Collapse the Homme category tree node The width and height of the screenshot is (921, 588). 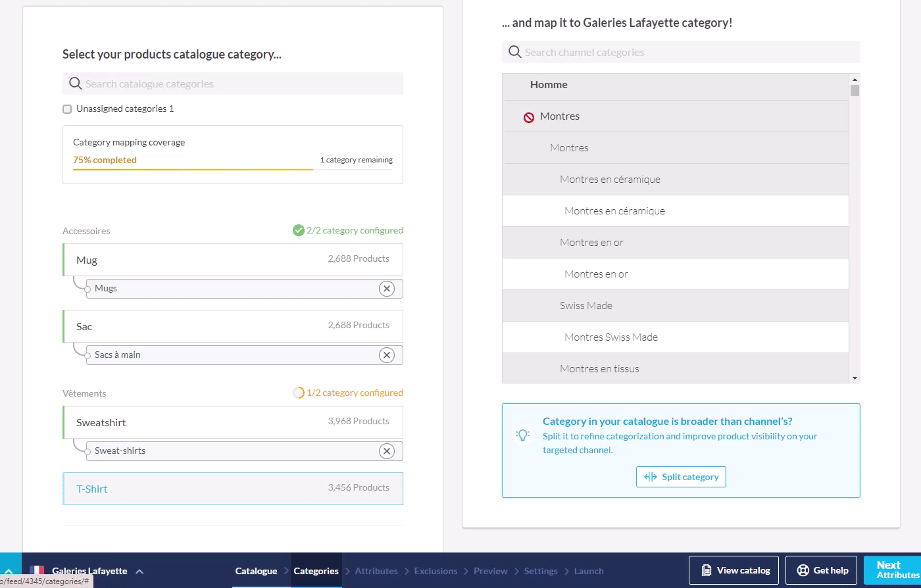[549, 85]
